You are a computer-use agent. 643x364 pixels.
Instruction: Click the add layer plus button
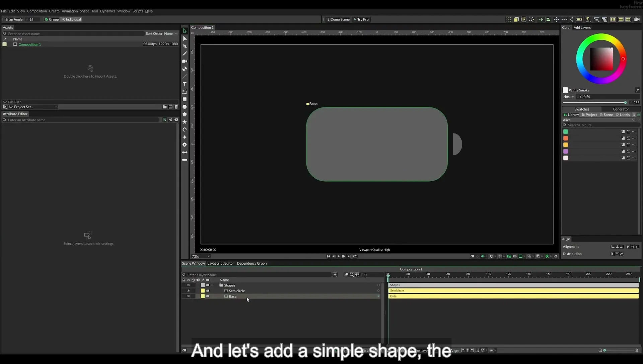point(335,275)
